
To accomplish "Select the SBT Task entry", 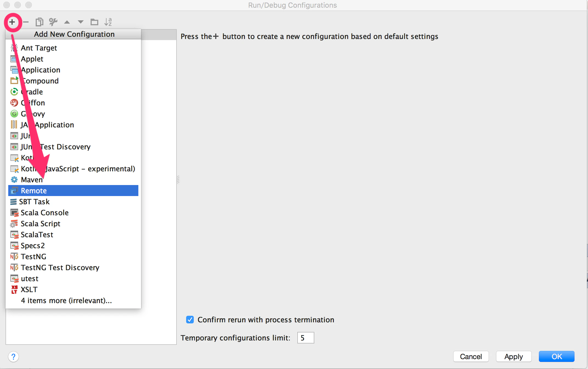I will [x=73, y=202].
